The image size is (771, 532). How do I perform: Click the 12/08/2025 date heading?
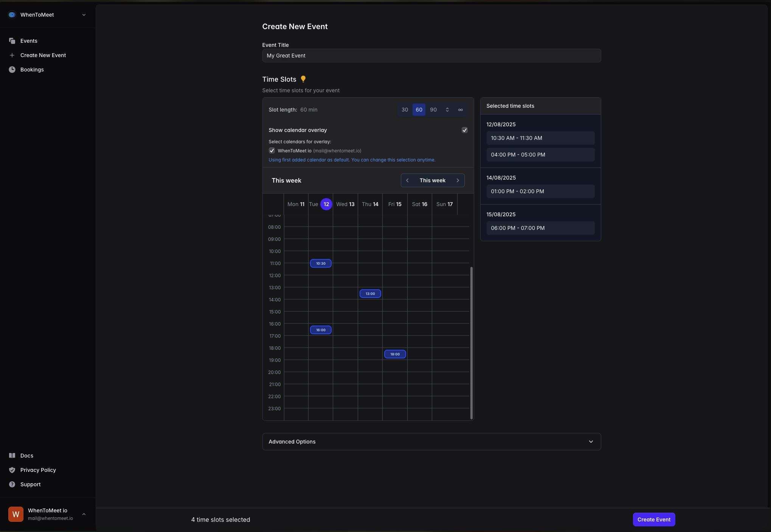click(x=501, y=124)
